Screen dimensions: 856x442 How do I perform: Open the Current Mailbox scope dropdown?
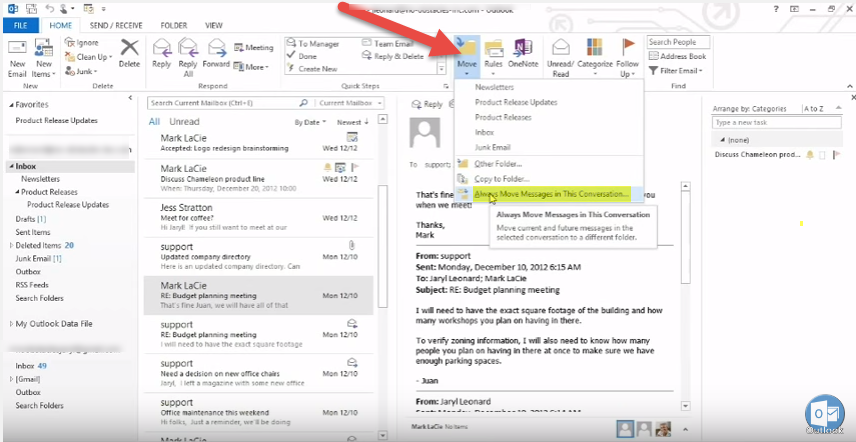click(x=349, y=103)
